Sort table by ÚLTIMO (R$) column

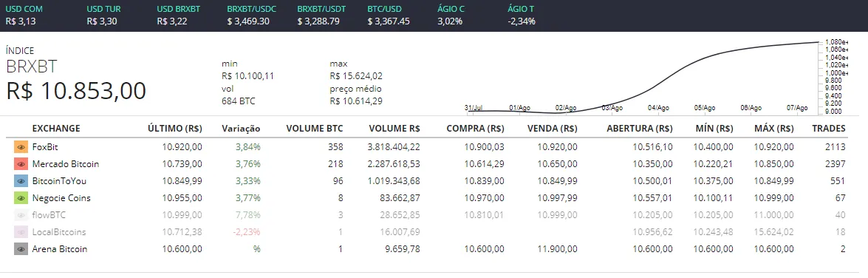(175, 129)
